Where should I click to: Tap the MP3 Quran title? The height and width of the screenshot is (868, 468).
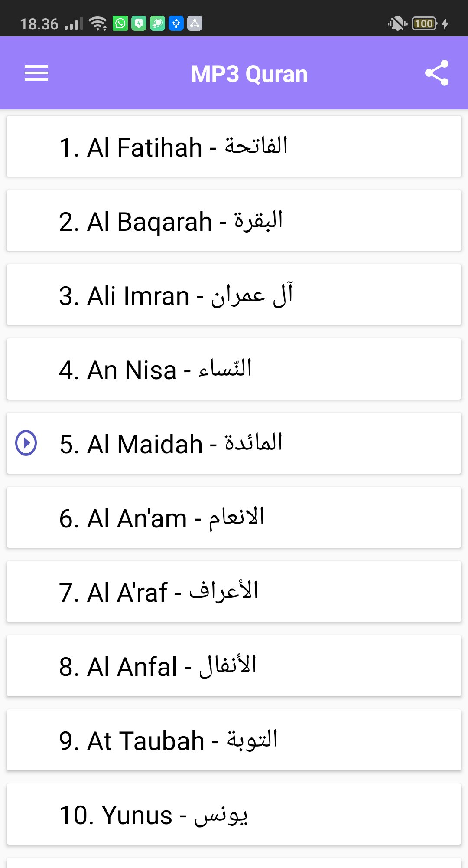[x=249, y=74]
